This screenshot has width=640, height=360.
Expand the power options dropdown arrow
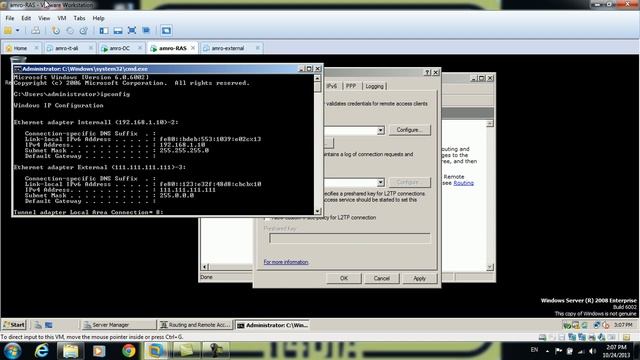[18, 31]
